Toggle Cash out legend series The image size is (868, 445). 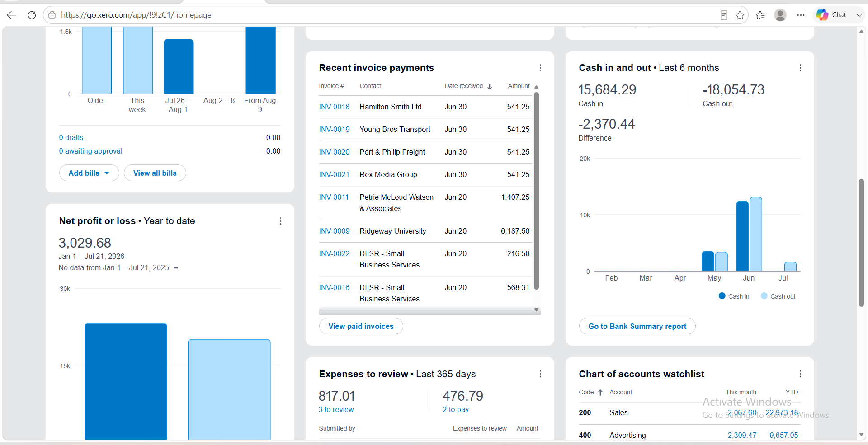click(778, 296)
